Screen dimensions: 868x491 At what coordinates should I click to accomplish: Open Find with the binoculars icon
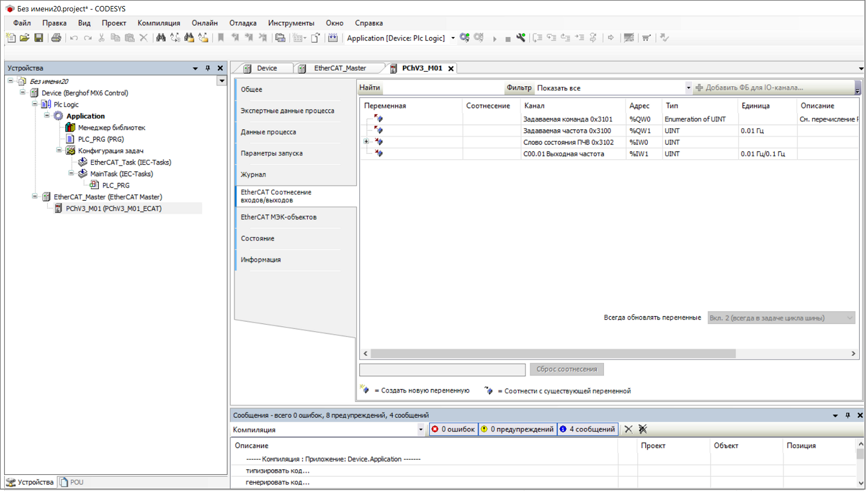tap(161, 38)
